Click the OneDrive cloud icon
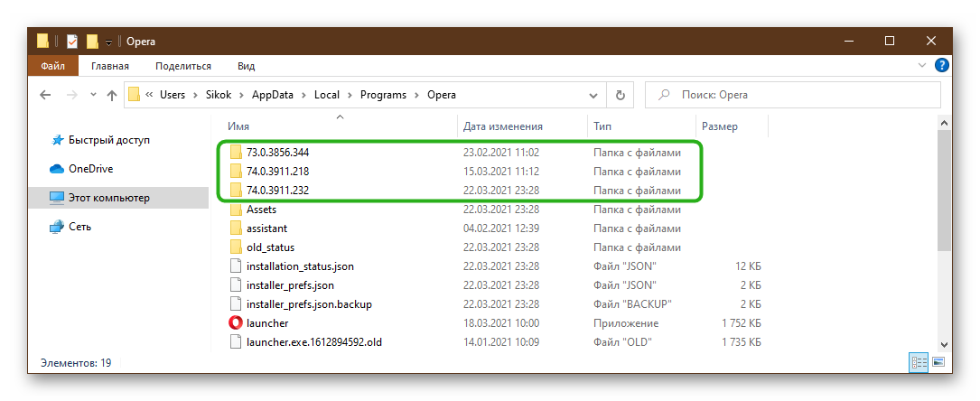 tap(57, 169)
